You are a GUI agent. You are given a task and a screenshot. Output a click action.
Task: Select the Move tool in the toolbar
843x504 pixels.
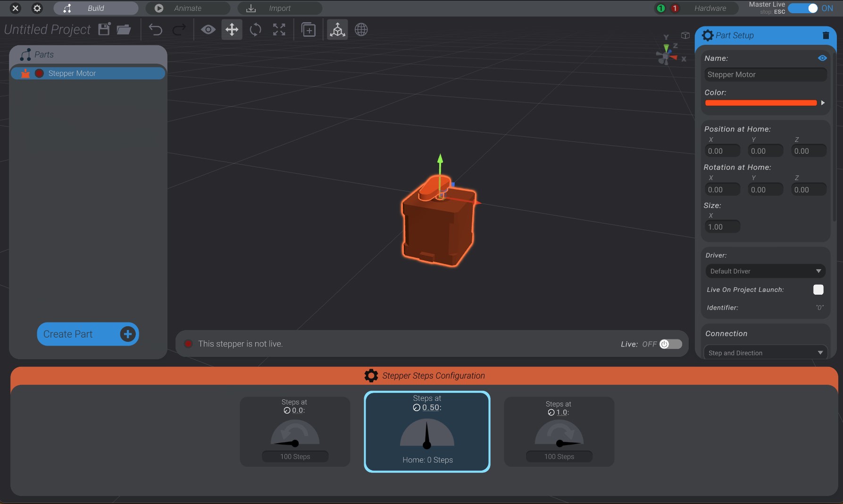click(x=231, y=29)
